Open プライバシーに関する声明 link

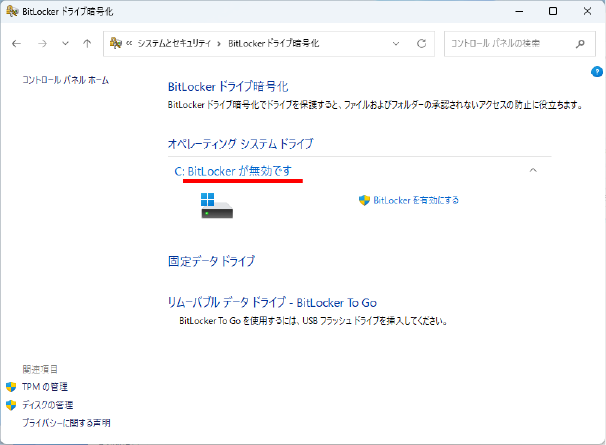pyautogui.click(x=66, y=423)
